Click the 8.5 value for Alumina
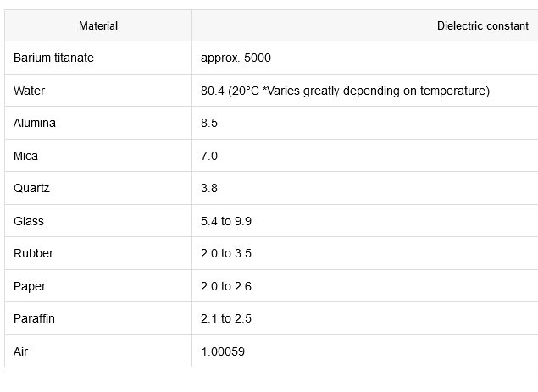Viewport: 538px width, 392px height. click(x=209, y=123)
